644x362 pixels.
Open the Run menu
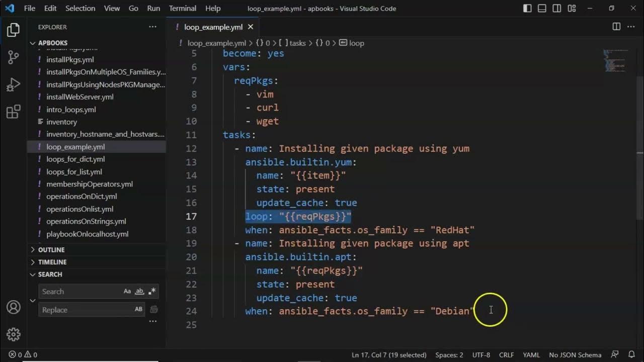(x=153, y=9)
